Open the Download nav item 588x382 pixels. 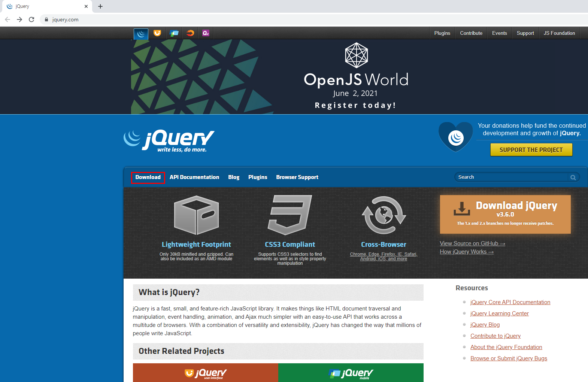click(x=148, y=177)
